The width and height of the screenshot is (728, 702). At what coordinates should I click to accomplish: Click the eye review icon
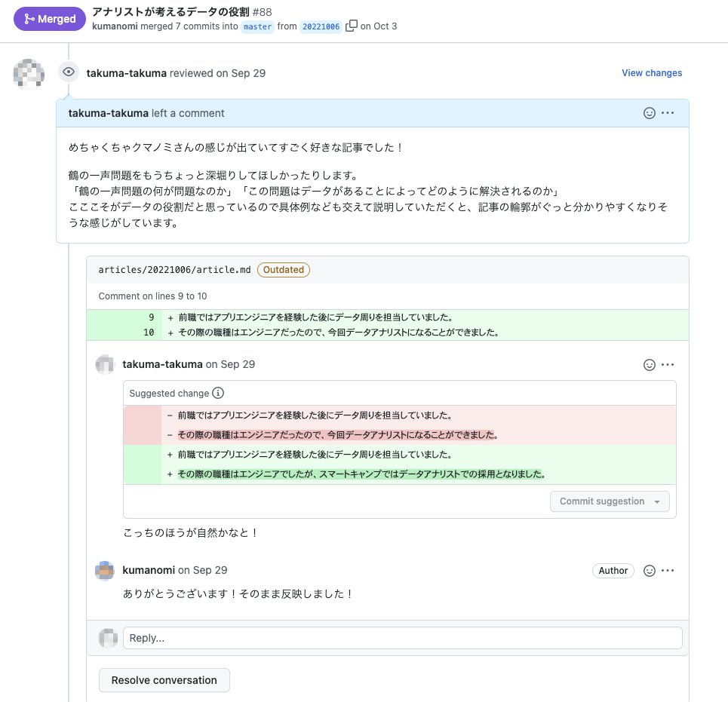click(69, 72)
